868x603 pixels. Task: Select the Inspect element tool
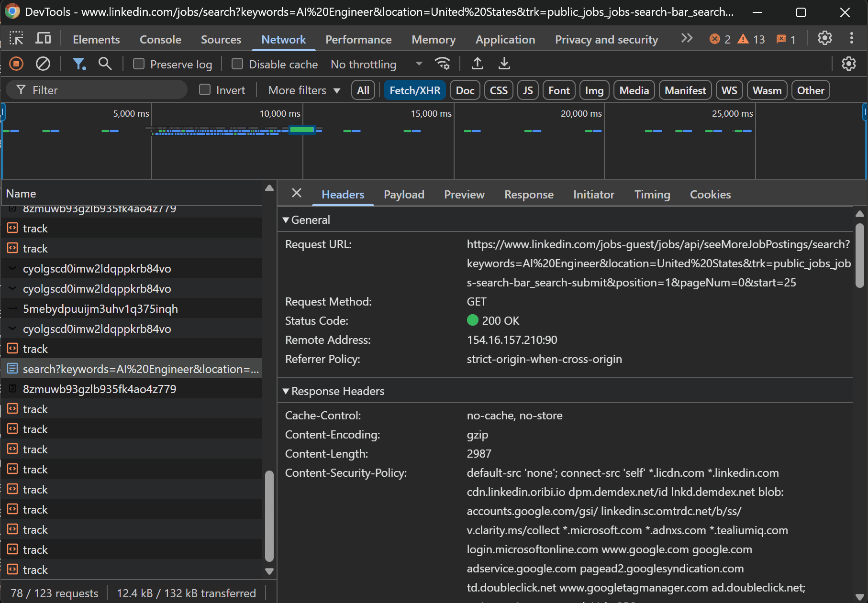(17, 38)
